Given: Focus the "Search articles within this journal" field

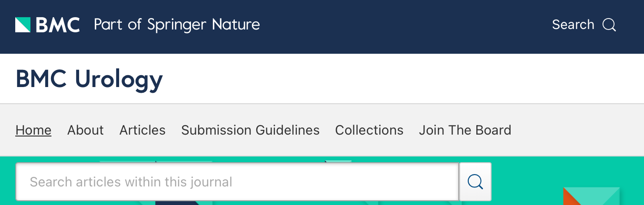Looking at the screenshot, I should [237, 182].
